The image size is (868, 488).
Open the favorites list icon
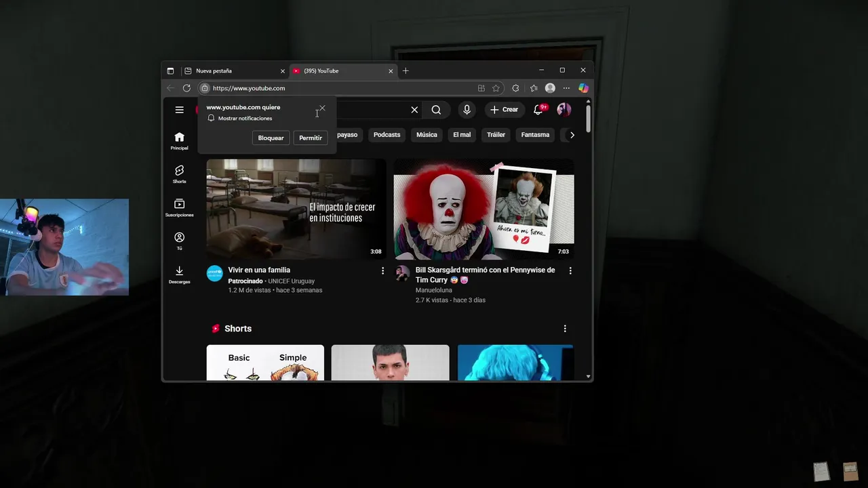[x=534, y=88]
